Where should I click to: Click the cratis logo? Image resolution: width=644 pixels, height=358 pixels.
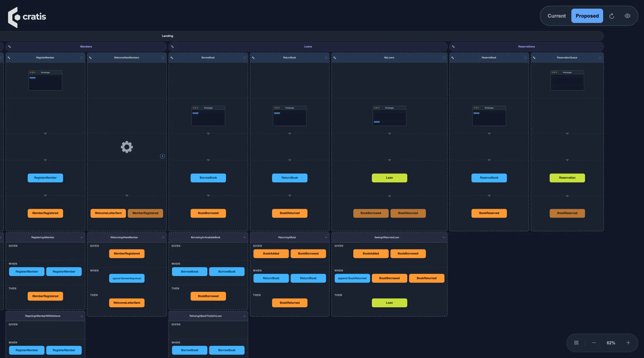tap(27, 17)
